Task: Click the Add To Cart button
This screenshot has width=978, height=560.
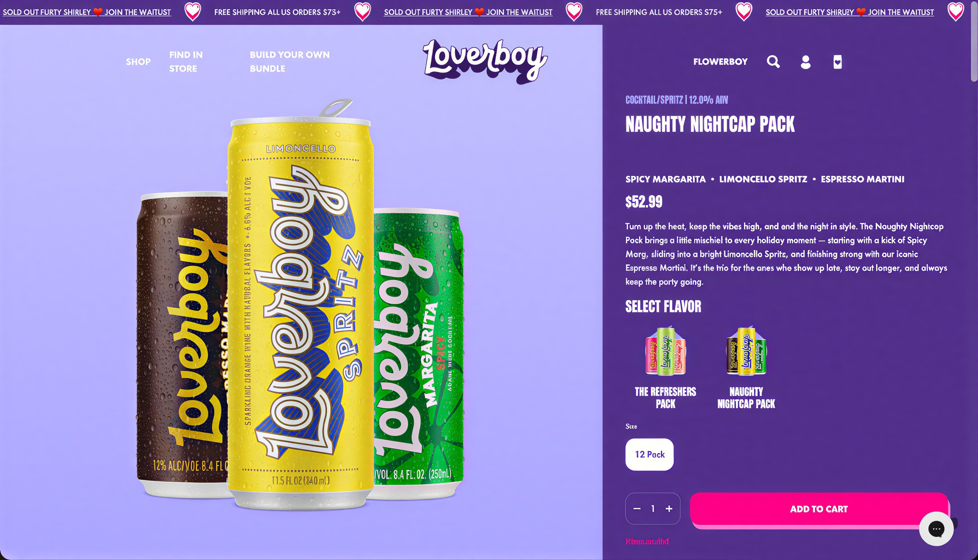Action: [819, 509]
